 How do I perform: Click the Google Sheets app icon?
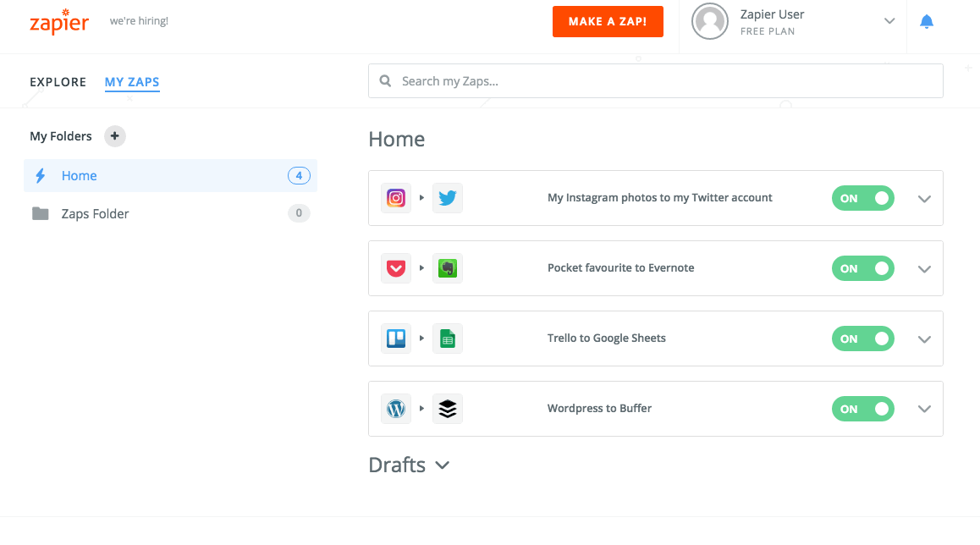pos(448,339)
